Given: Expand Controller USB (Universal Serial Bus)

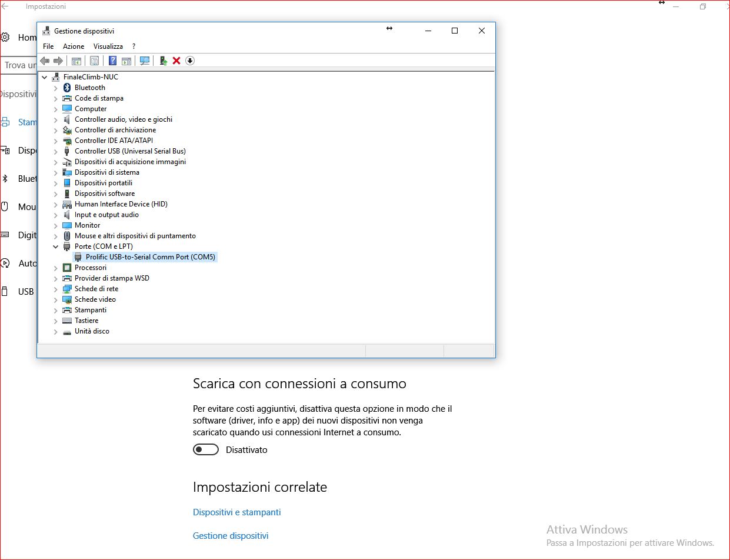Looking at the screenshot, I should [x=56, y=151].
